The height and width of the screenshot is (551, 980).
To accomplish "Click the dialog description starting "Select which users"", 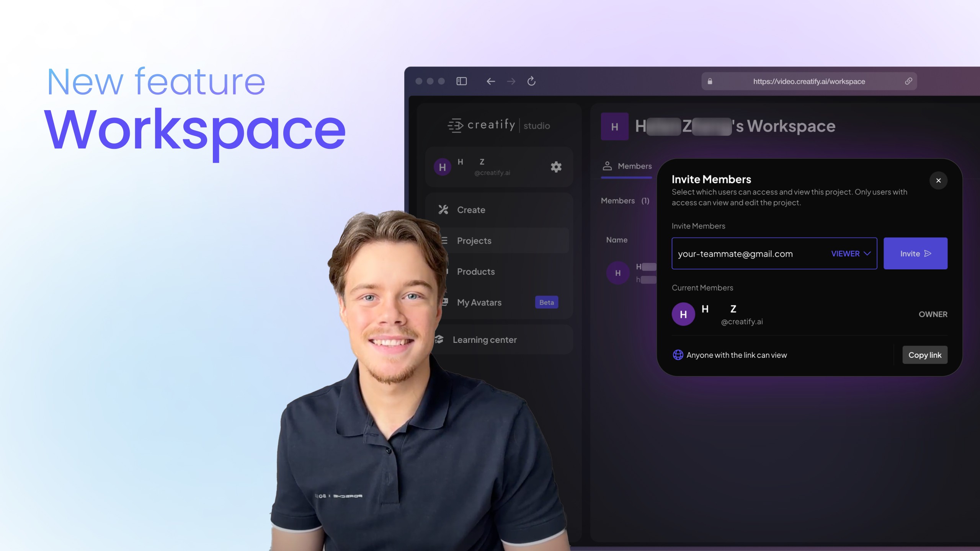I will point(789,197).
